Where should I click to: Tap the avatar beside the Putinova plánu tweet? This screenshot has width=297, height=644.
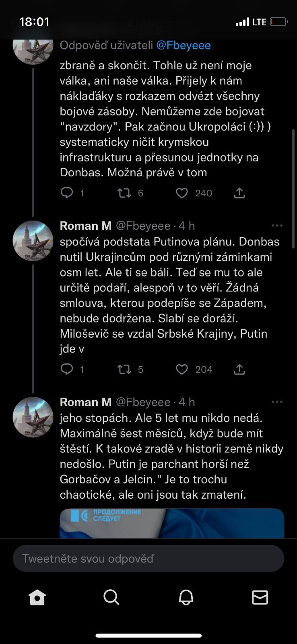[x=33, y=241]
